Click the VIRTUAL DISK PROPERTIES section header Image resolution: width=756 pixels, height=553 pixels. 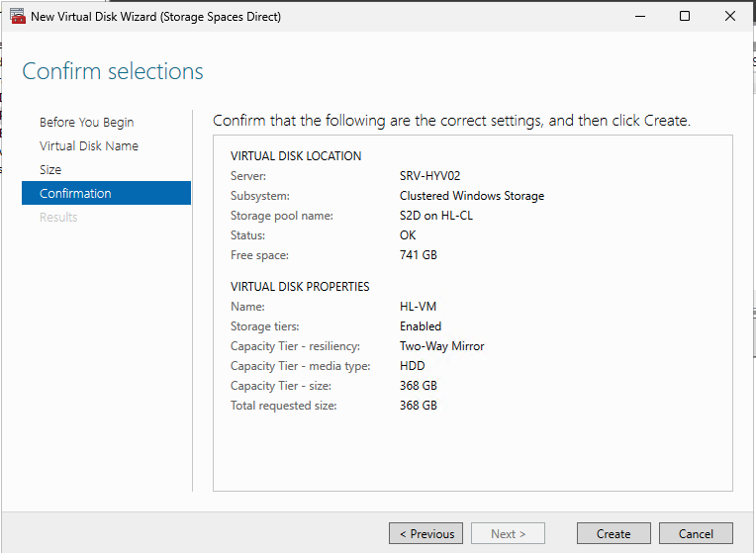300,287
